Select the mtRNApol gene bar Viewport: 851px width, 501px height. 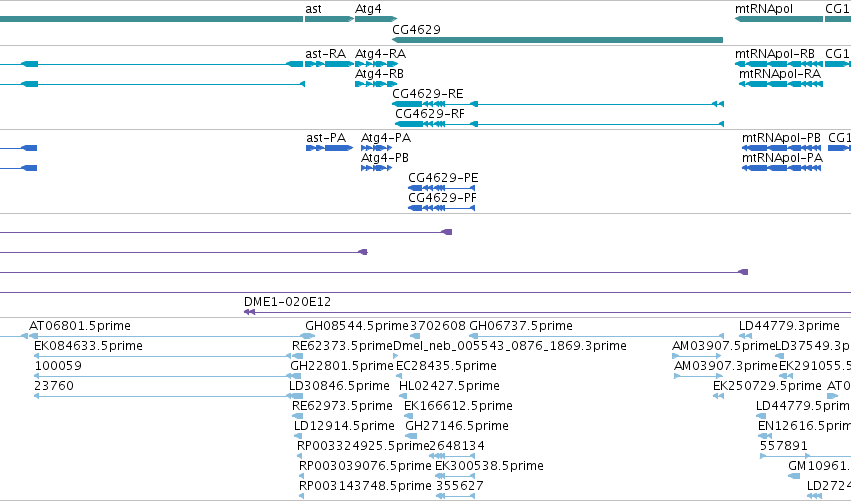coord(779,19)
